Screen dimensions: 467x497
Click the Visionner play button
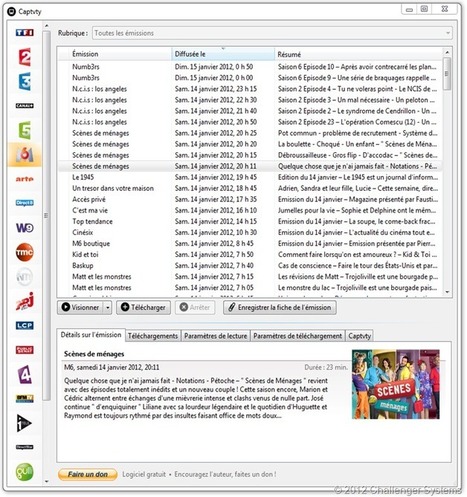80,307
